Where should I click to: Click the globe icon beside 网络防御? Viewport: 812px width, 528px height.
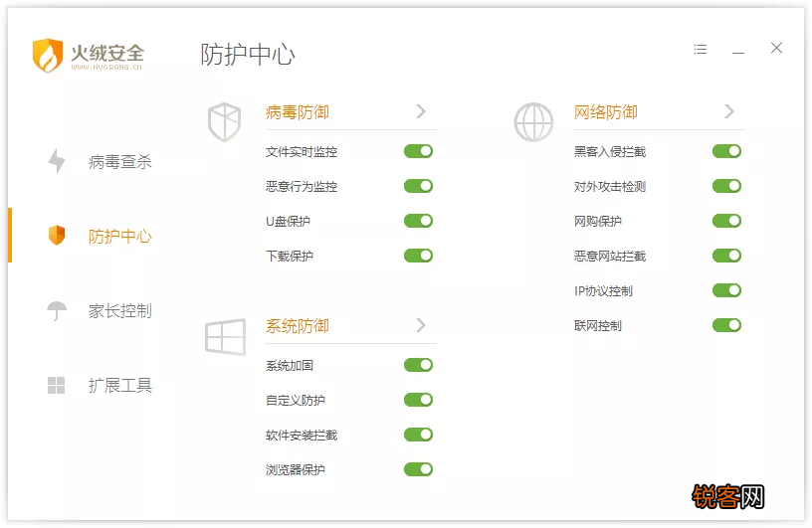pyautogui.click(x=533, y=122)
